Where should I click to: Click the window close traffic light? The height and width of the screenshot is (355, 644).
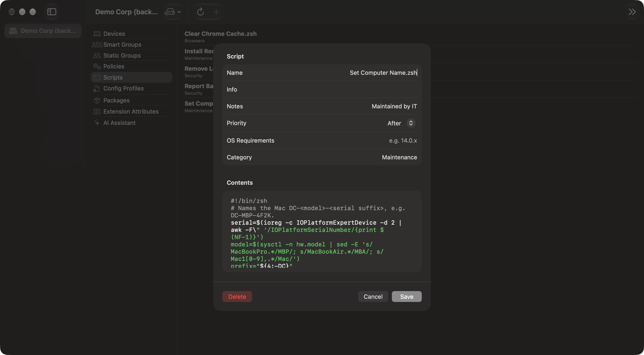[12, 12]
